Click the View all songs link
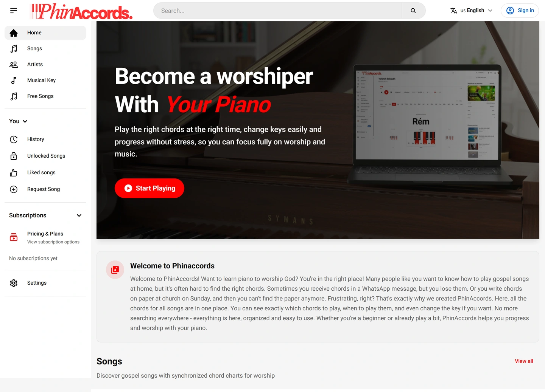 524,361
